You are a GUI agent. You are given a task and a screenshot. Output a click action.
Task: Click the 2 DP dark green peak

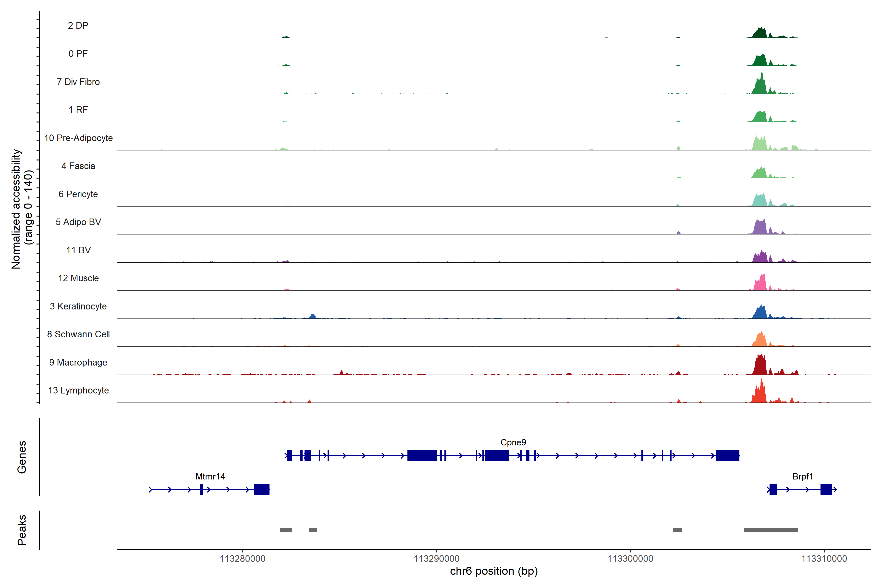[760, 33]
